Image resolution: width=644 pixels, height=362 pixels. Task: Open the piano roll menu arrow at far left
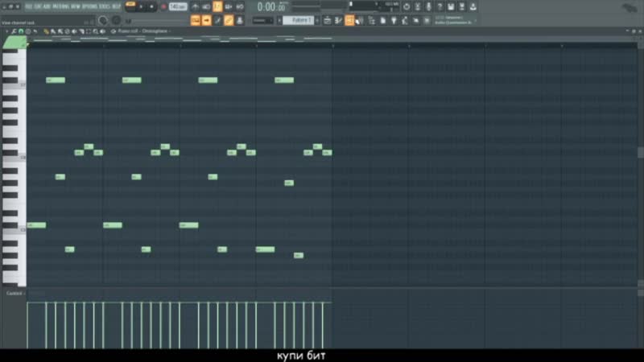coord(6,31)
